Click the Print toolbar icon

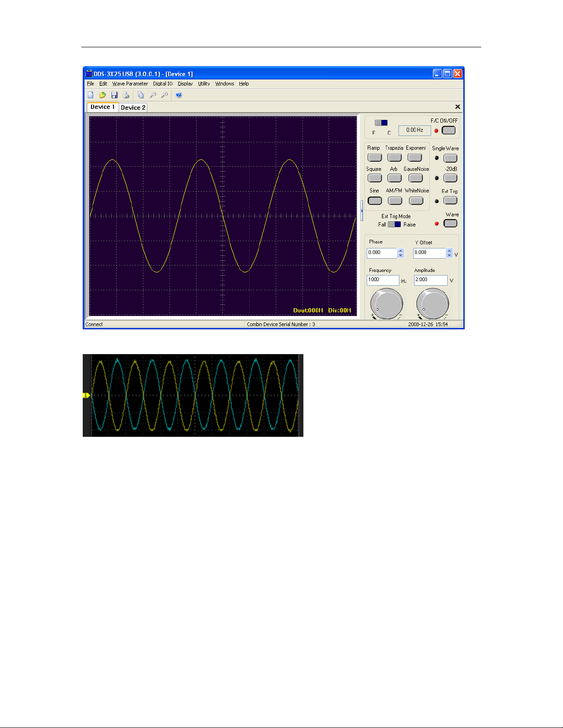(126, 95)
